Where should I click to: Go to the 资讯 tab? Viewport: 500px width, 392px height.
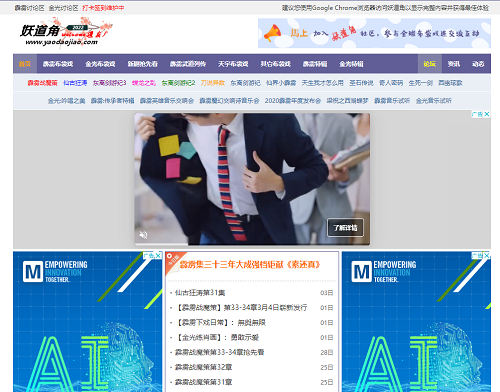pyautogui.click(x=454, y=64)
